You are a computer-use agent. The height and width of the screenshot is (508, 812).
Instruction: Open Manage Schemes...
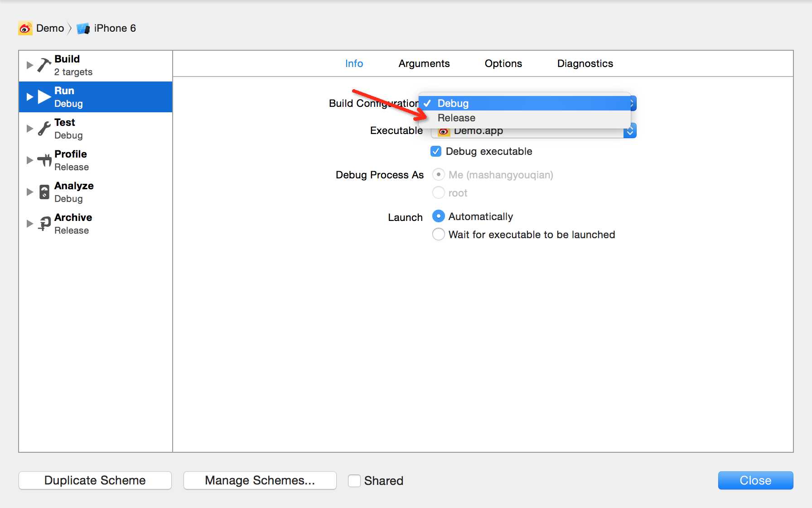(260, 480)
